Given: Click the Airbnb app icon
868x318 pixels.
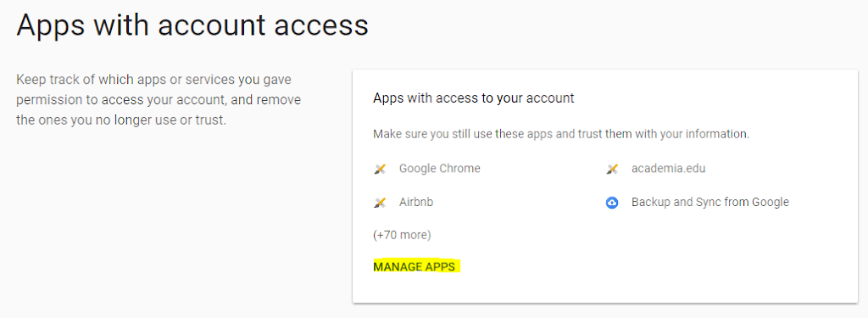Looking at the screenshot, I should click(x=380, y=203).
